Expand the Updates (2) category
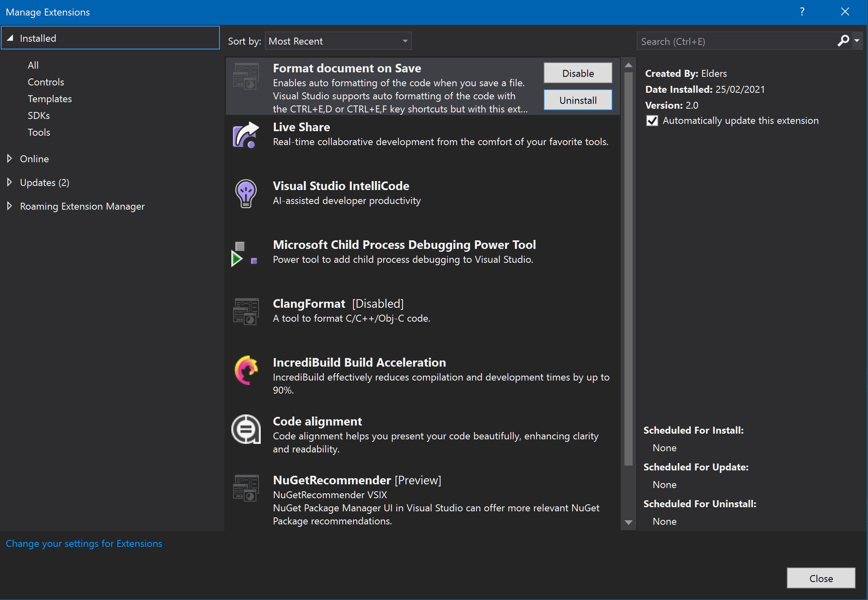Screen dimensions: 868x600 (x=9, y=182)
